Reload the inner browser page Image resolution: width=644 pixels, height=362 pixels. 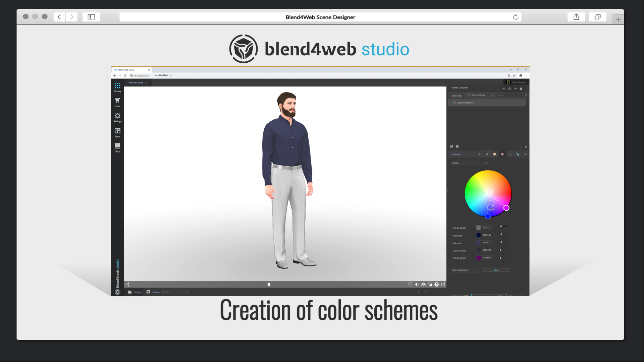pos(125,75)
